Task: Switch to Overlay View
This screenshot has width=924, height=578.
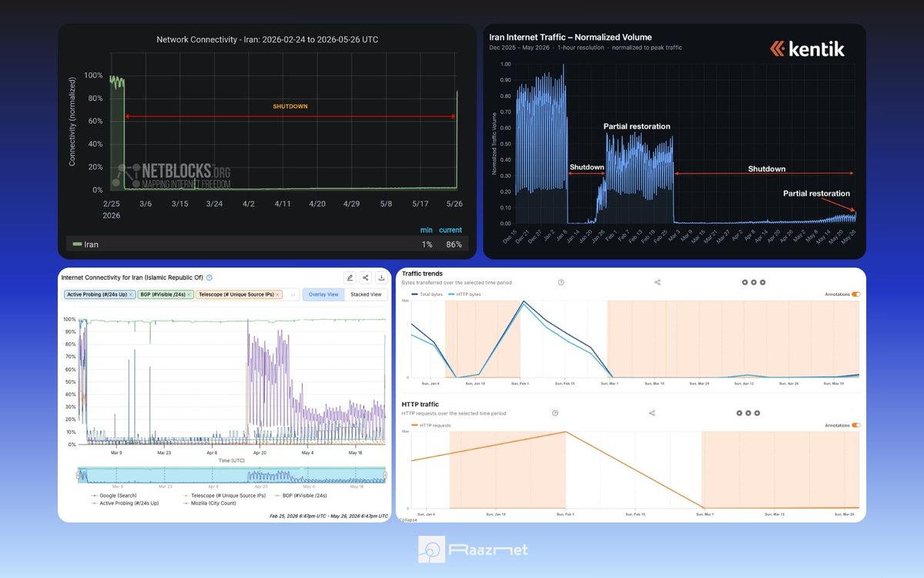Action: tap(323, 294)
